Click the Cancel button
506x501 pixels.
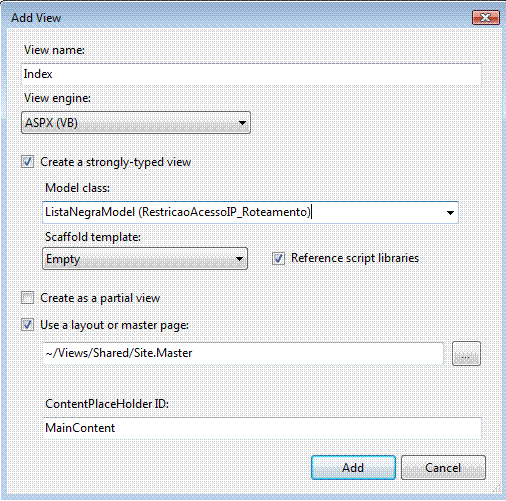[x=443, y=468]
